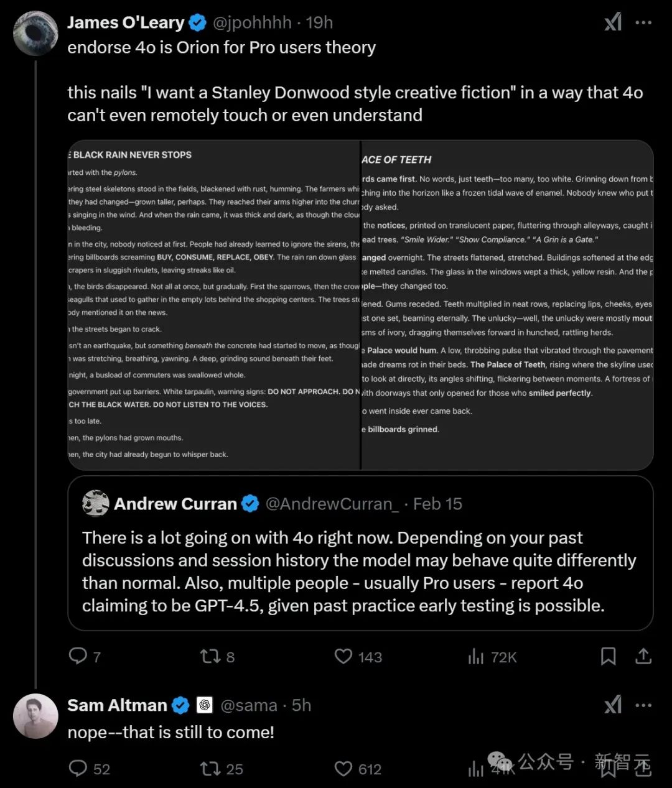Open the @jpohhhh handle link

click(252, 22)
